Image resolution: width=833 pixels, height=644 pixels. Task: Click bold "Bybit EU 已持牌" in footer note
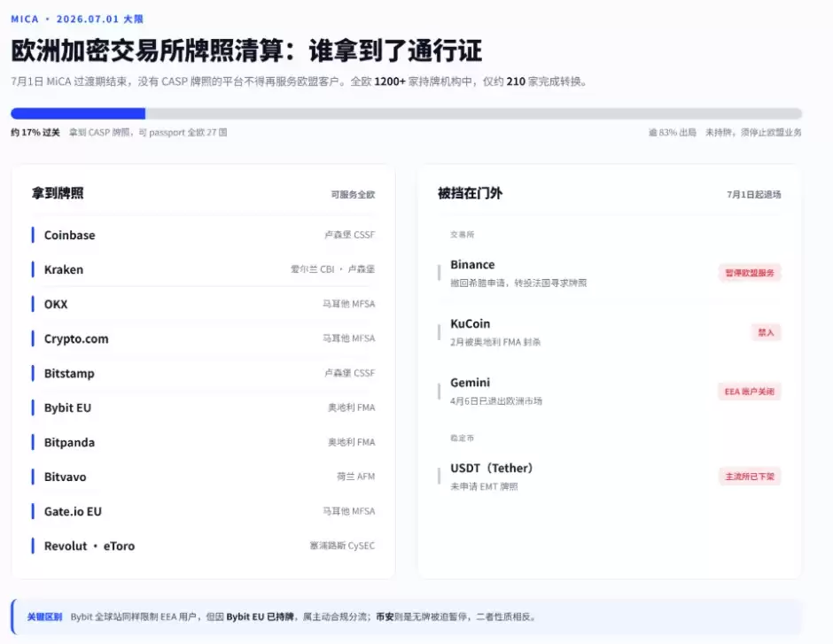(260, 617)
